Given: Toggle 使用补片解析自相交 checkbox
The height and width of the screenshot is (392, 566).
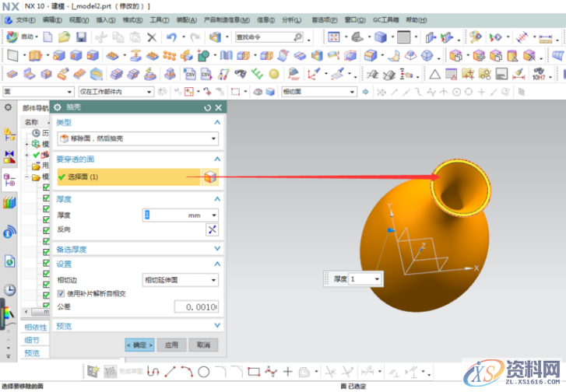Looking at the screenshot, I should click(x=62, y=293).
